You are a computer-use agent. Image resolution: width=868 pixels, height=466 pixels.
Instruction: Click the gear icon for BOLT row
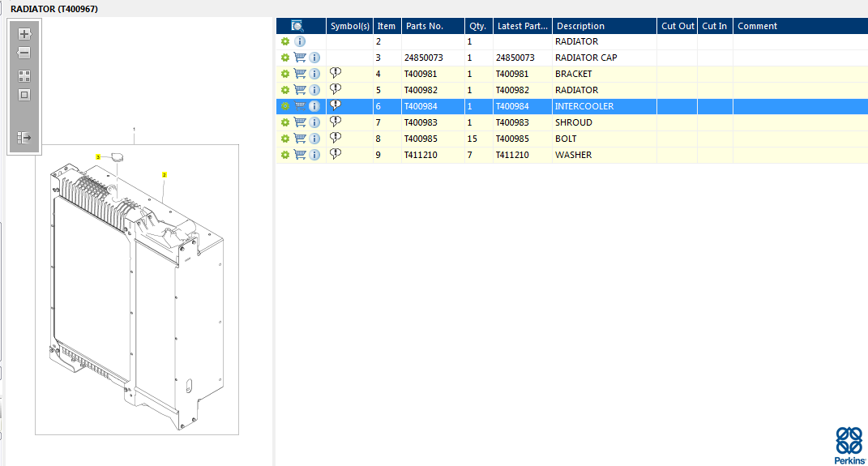(285, 139)
